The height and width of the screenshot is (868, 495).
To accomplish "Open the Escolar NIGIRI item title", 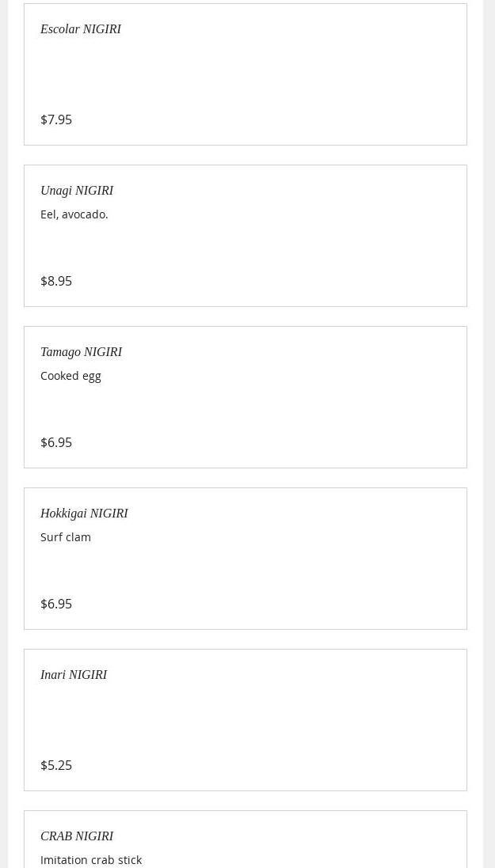I will tap(81, 29).
